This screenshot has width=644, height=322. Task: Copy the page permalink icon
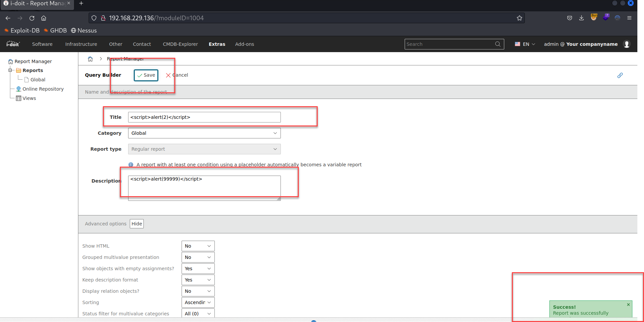(620, 75)
